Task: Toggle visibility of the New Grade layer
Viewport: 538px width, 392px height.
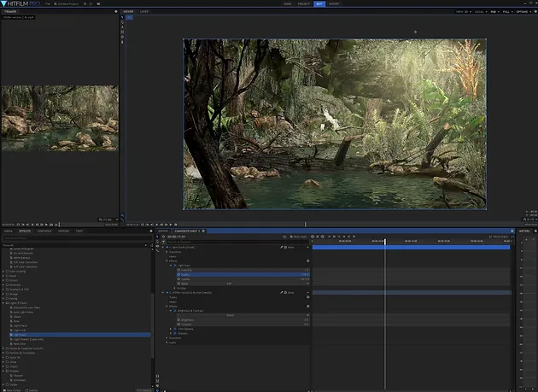Action: [167, 247]
